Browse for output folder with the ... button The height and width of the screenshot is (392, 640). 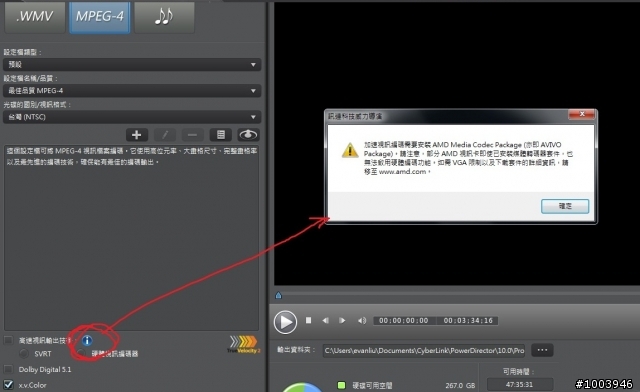(x=542, y=350)
